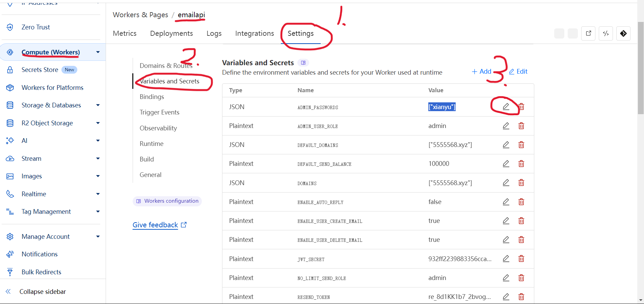Screen dimensions: 644x304
Task: Delete the RESEND_TOKEN variable
Action: [521, 297]
